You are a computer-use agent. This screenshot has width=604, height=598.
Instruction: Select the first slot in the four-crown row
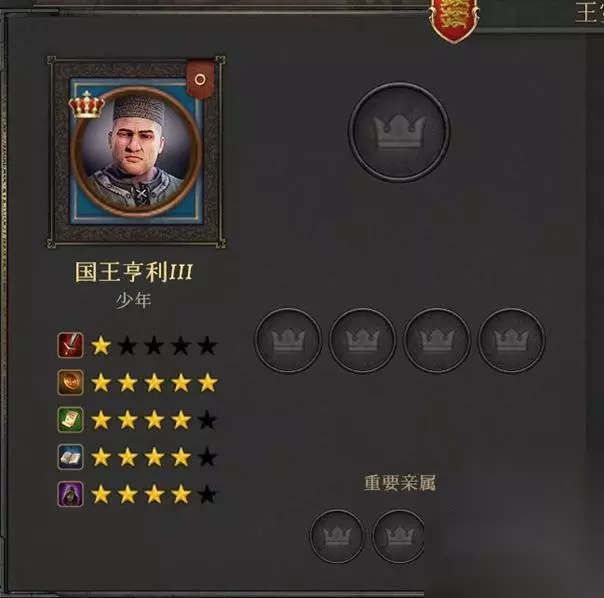(288, 340)
